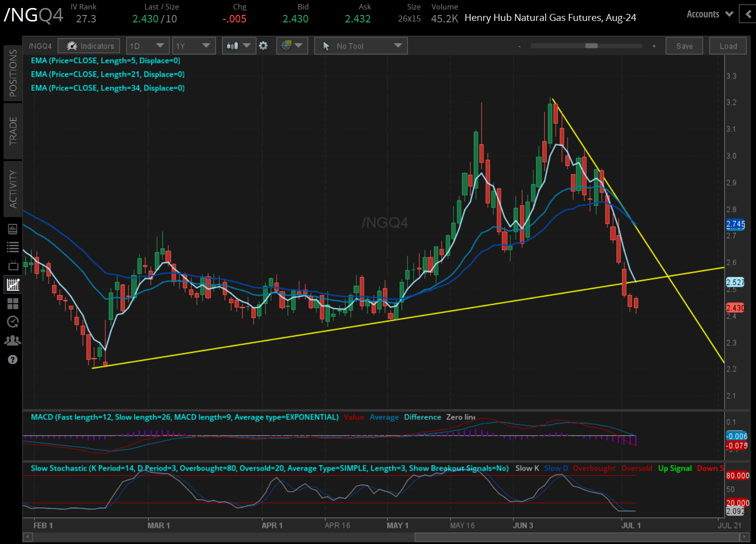756x544 pixels.
Task: Open the people group sidebar icon
Action: (12, 341)
